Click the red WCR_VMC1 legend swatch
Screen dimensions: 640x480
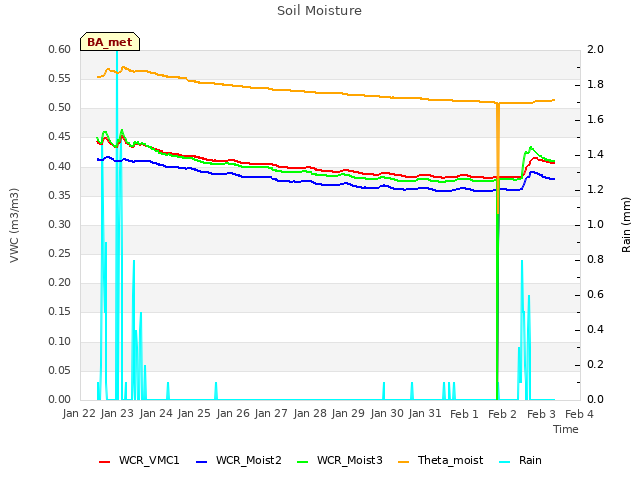(x=104, y=462)
